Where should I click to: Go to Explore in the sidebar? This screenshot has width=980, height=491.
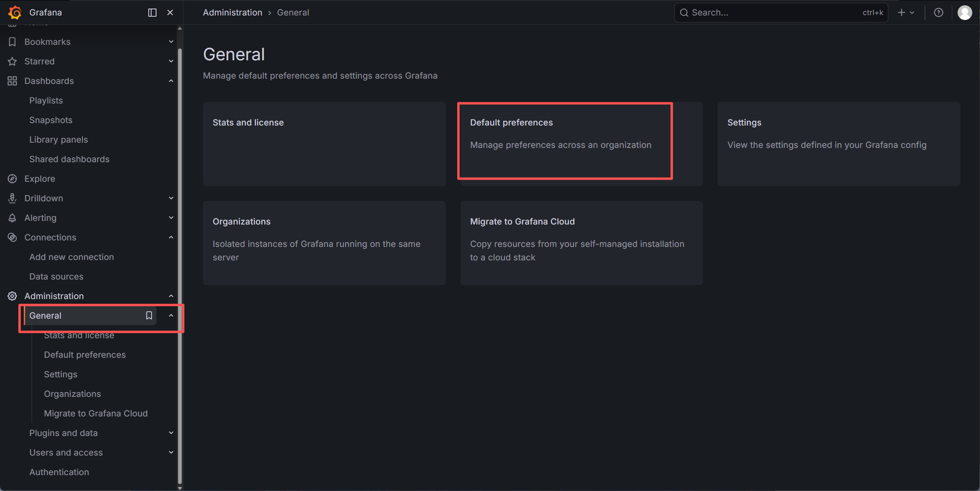click(x=40, y=179)
